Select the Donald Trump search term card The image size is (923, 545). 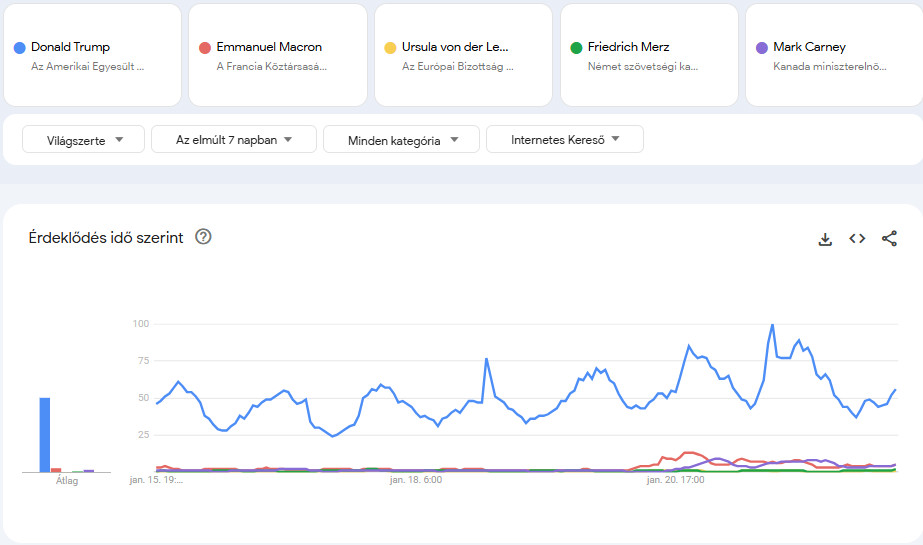(x=93, y=55)
